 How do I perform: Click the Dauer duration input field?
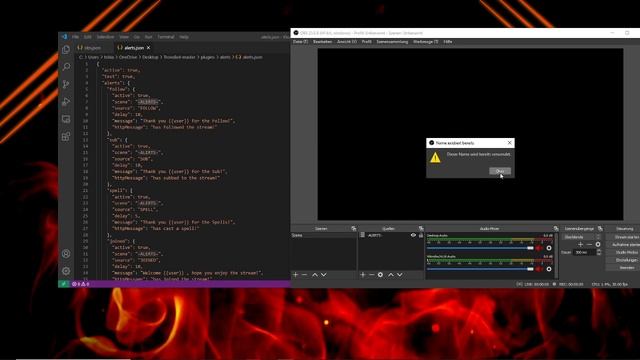(x=584, y=252)
